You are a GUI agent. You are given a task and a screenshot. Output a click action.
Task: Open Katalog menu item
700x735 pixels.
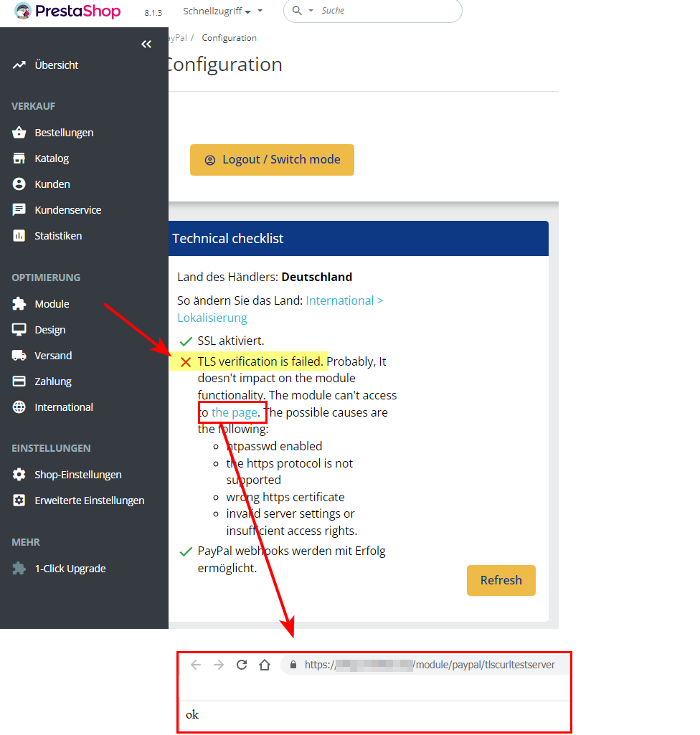point(52,158)
